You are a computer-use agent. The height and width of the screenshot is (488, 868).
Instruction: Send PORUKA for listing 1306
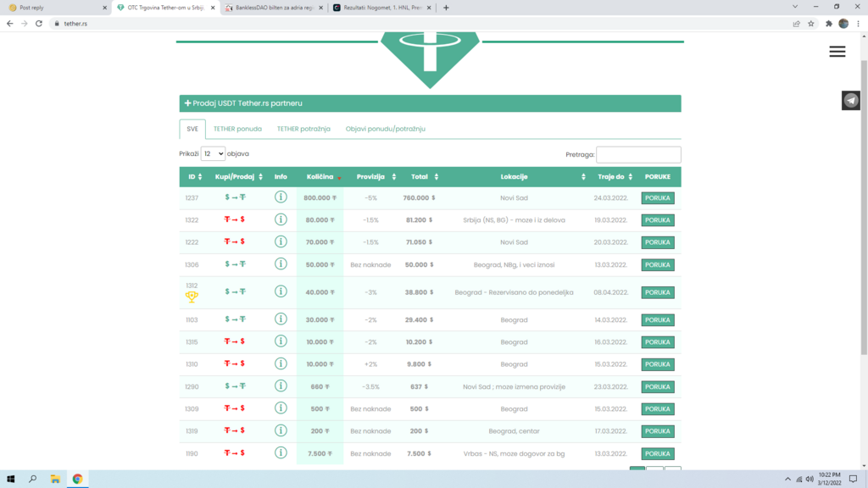(x=658, y=264)
